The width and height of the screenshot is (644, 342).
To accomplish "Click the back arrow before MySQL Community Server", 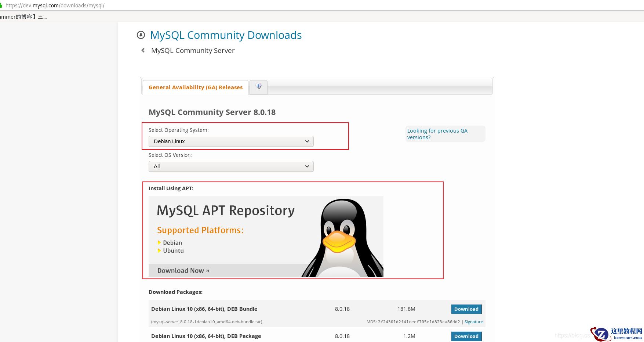I will pyautogui.click(x=143, y=50).
